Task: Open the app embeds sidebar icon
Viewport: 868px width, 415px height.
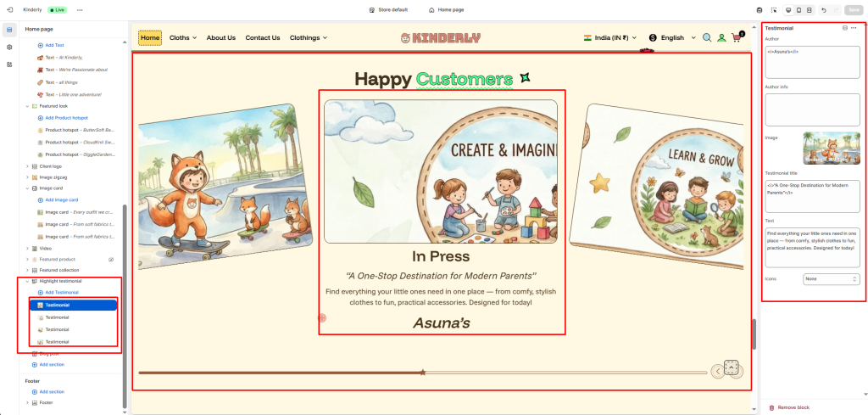Action: [x=9, y=64]
